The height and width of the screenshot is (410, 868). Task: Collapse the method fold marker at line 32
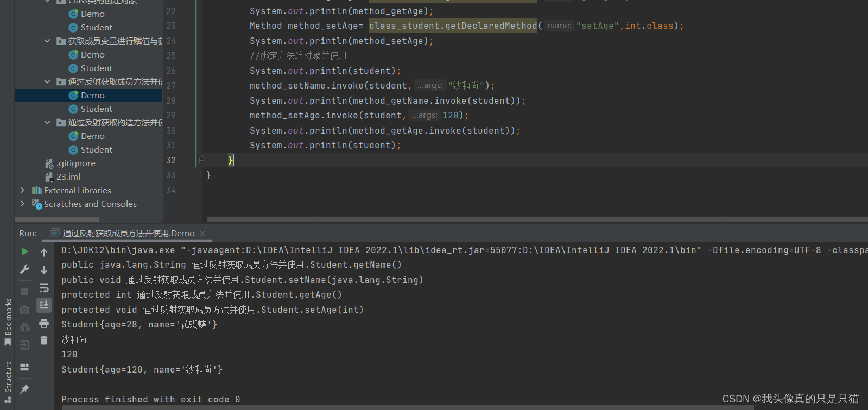click(x=202, y=160)
